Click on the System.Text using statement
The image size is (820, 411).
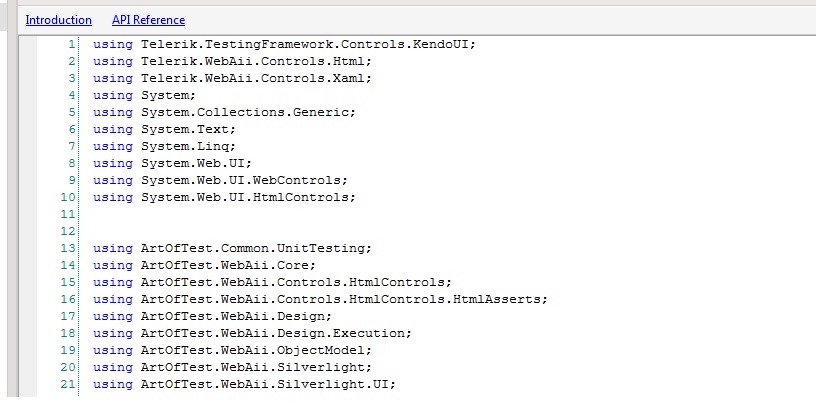[164, 129]
